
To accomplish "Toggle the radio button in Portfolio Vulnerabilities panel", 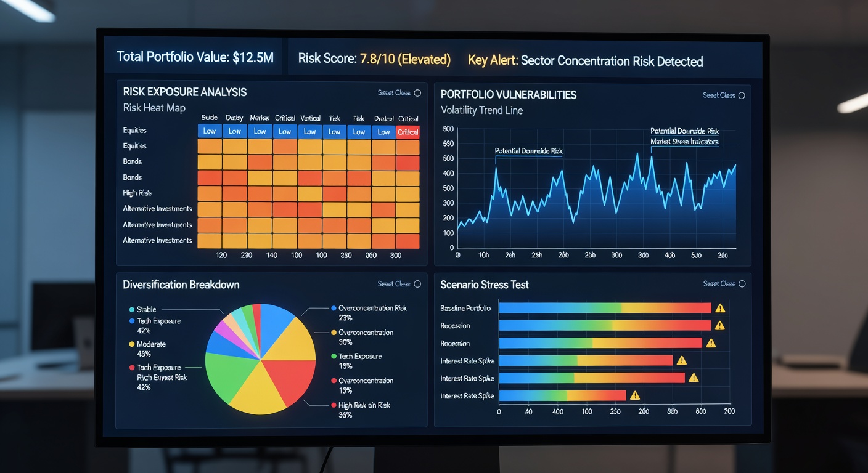I will point(742,95).
